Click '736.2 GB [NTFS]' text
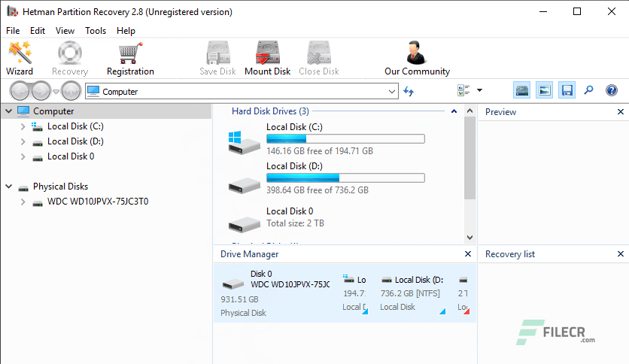The width and height of the screenshot is (629, 364). click(x=410, y=293)
